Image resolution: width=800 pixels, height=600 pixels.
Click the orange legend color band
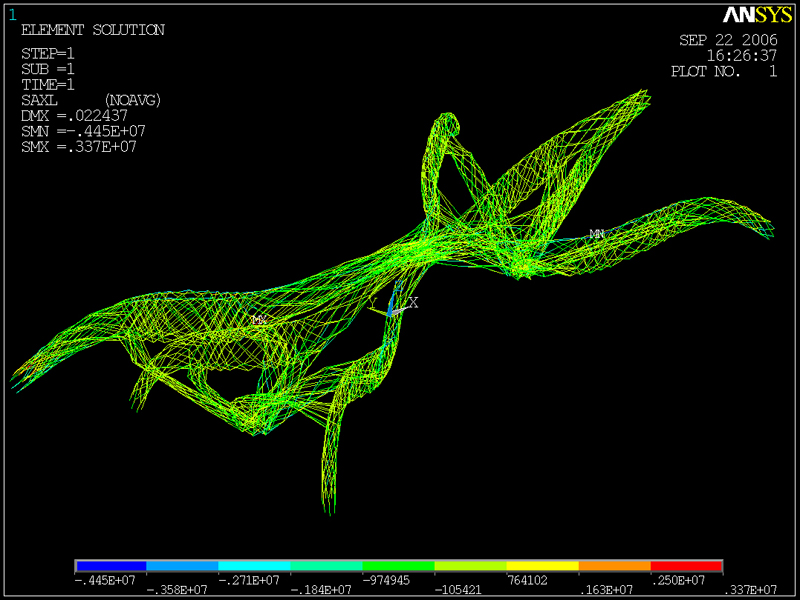[615, 566]
